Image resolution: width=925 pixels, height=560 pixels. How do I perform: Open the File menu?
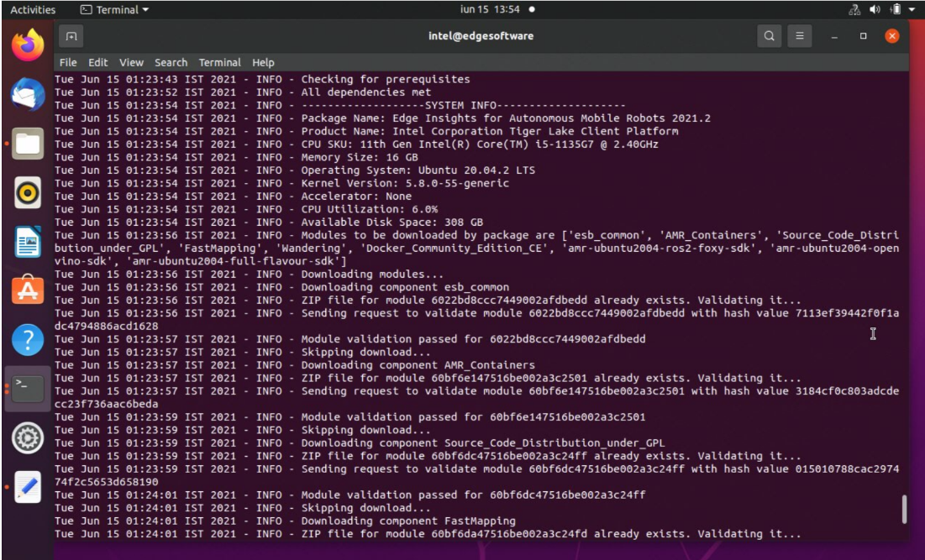point(68,62)
